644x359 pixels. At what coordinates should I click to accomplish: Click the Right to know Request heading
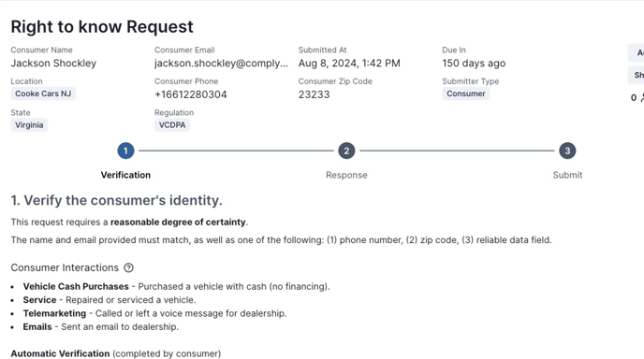[x=102, y=27]
